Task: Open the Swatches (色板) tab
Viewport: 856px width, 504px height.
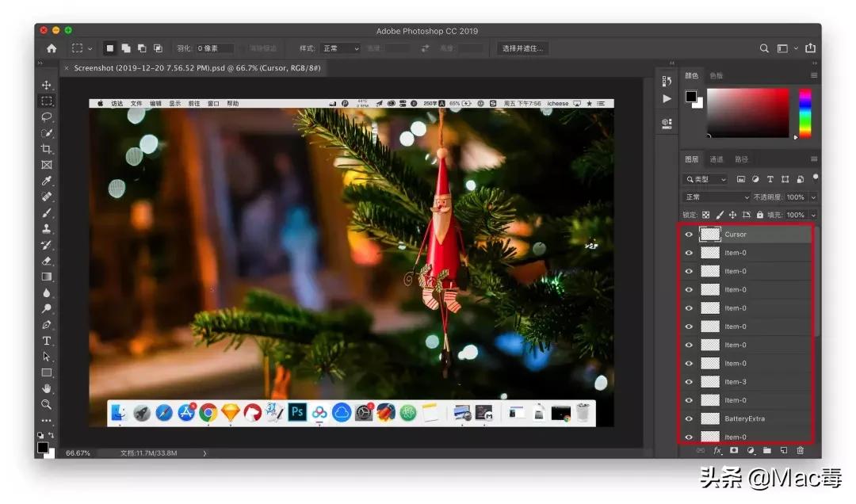Action: [x=716, y=76]
